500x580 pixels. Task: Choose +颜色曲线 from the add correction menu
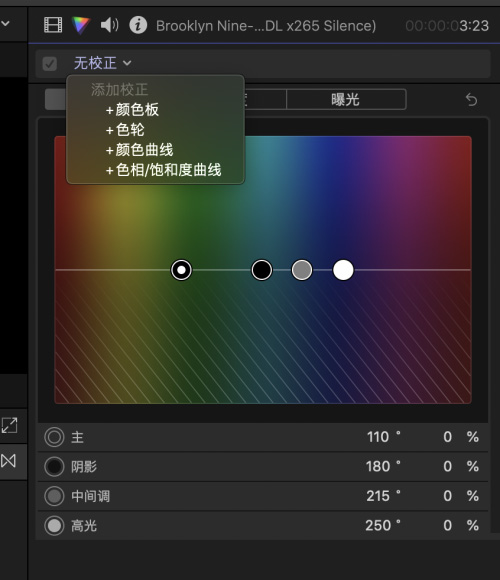click(139, 150)
